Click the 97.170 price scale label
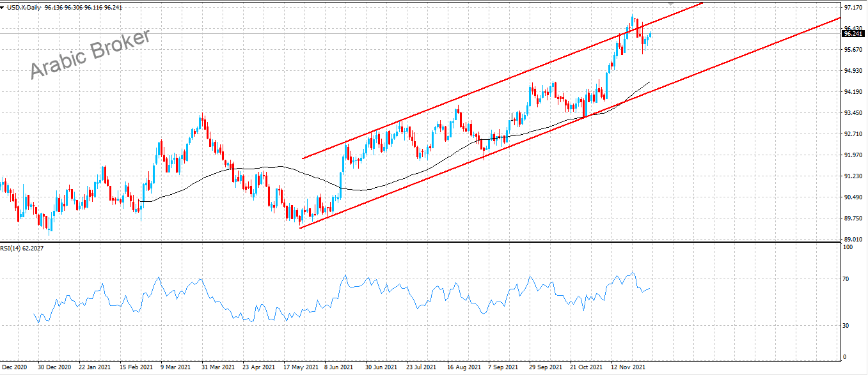Screen dimensions: 868x375 point(853,8)
